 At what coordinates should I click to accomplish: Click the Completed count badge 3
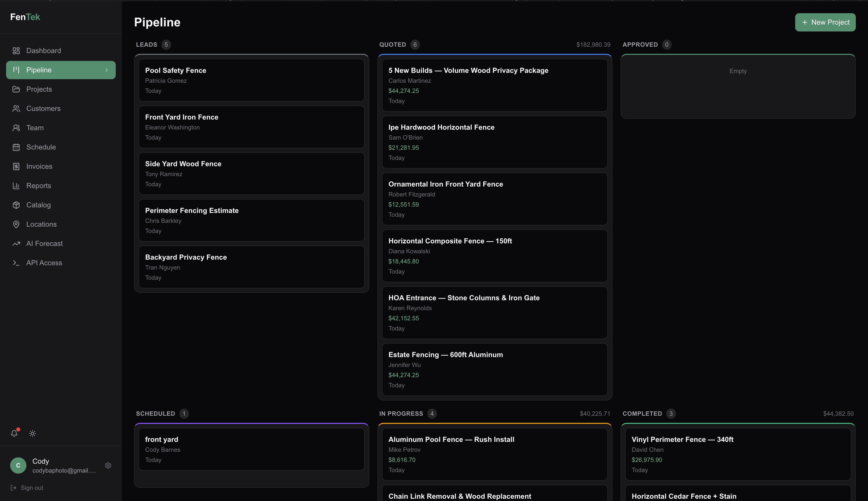[671, 414]
